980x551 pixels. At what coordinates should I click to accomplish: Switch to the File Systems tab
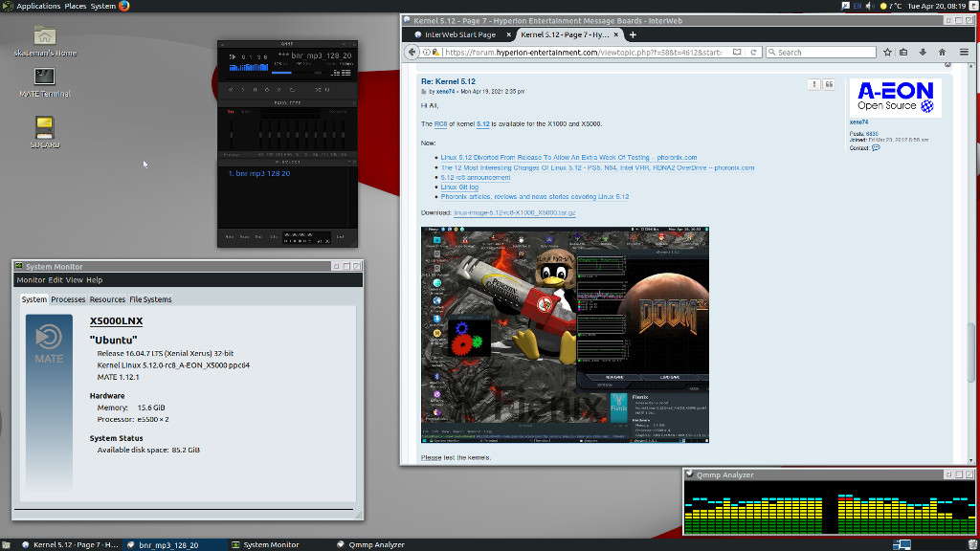point(150,299)
